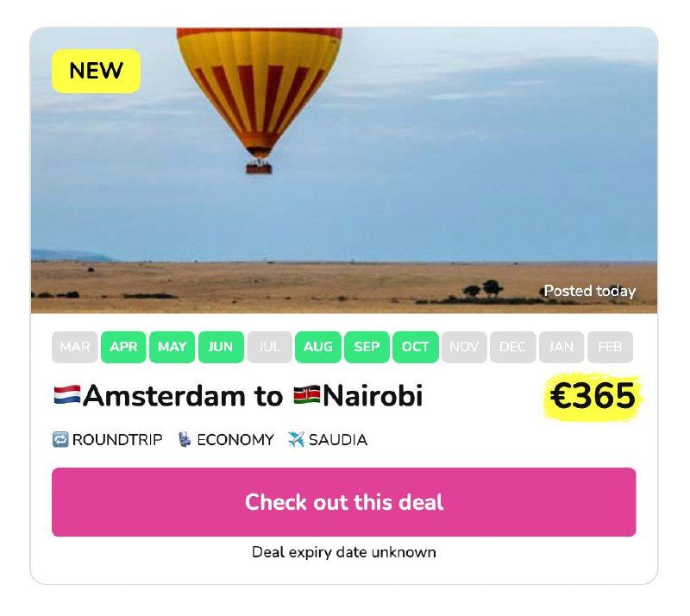Select the SEP month chip

(367, 347)
